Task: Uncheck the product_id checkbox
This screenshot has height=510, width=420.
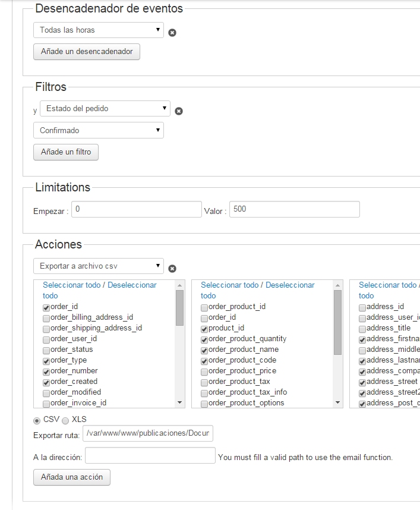Action: 204,329
